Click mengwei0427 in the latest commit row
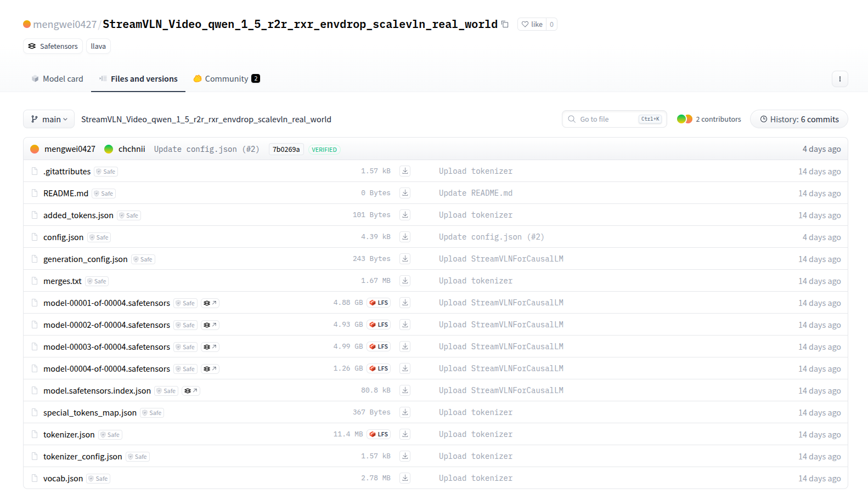This screenshot has width=868, height=500. (70, 149)
